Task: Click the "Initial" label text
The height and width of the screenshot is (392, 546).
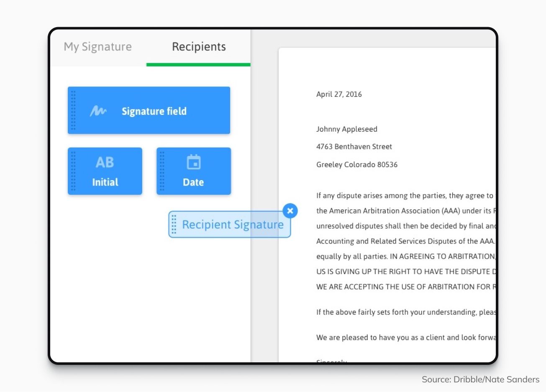Action: pos(105,182)
